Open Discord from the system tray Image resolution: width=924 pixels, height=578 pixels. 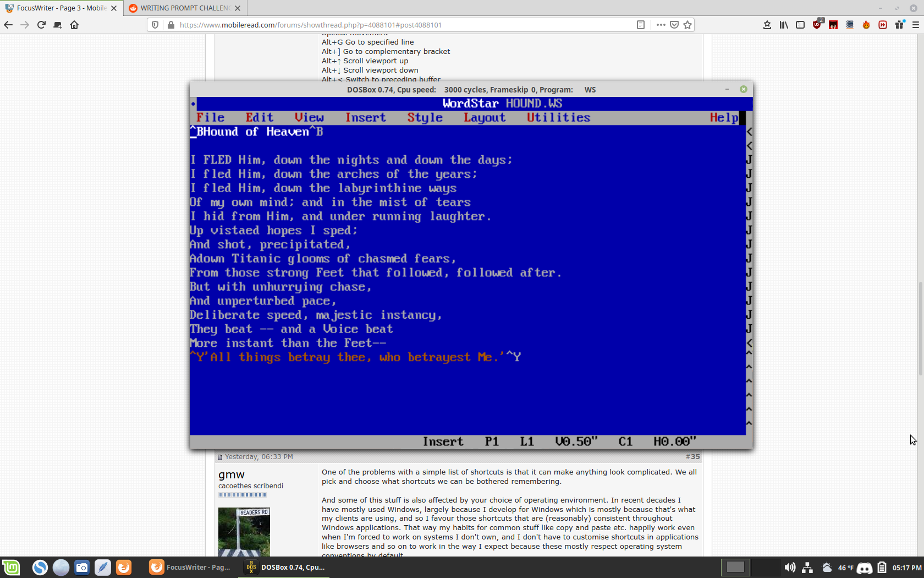pos(864,568)
